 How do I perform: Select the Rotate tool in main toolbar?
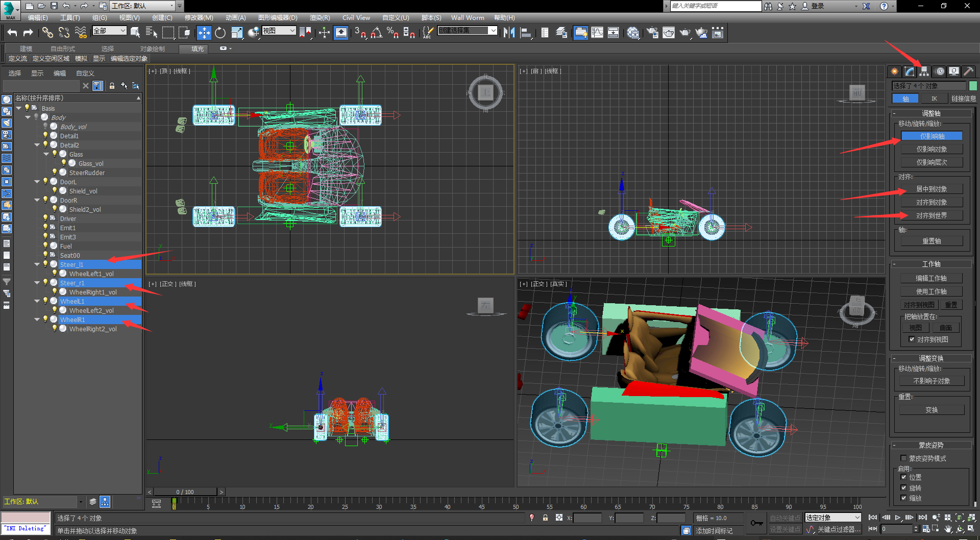click(x=220, y=33)
